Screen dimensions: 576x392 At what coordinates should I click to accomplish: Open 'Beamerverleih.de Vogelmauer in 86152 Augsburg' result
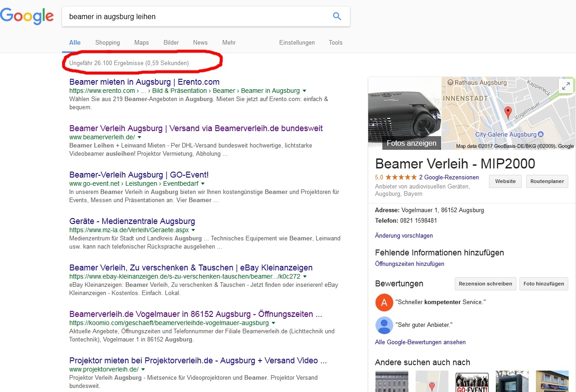[196, 314]
